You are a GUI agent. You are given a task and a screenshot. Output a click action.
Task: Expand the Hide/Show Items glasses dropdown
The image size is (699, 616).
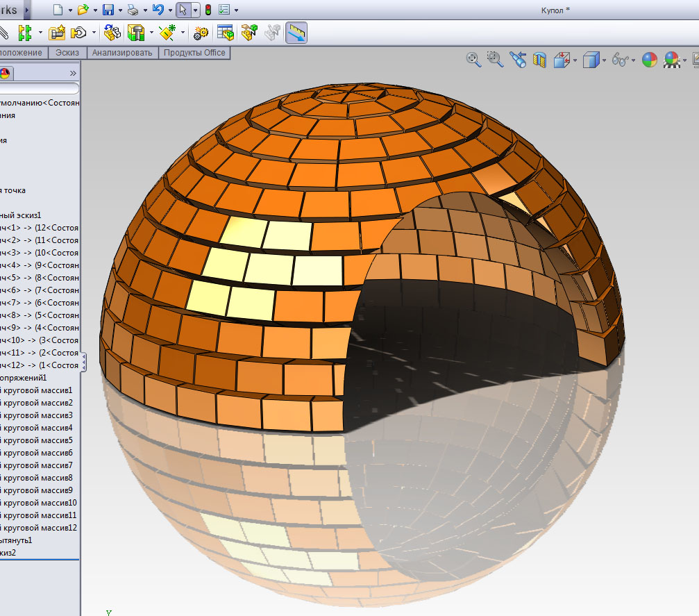pyautogui.click(x=633, y=60)
